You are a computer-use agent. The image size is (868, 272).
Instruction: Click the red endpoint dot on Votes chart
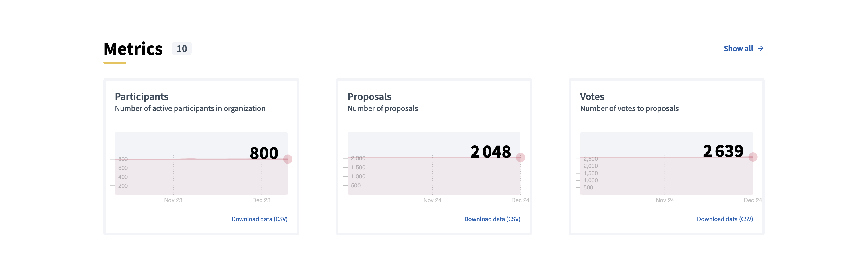click(x=753, y=157)
